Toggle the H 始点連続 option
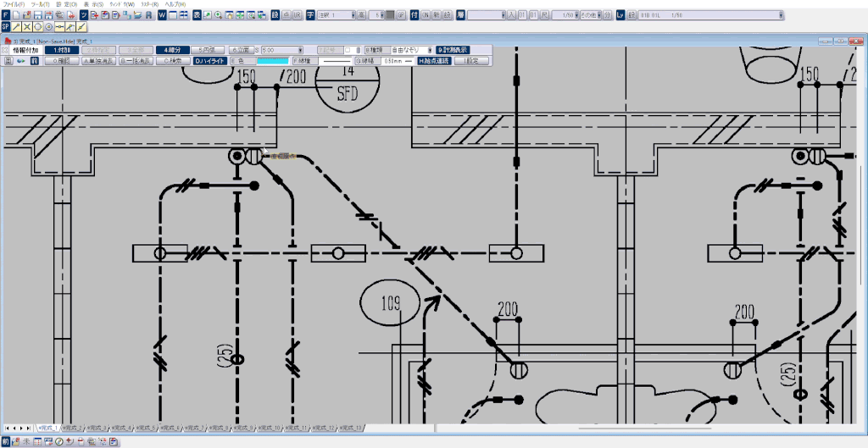 432,61
